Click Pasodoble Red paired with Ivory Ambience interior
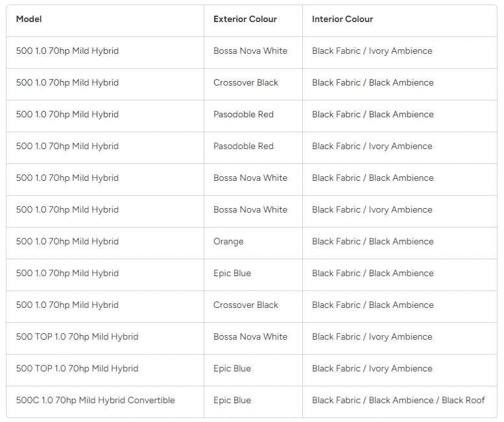 (x=243, y=147)
